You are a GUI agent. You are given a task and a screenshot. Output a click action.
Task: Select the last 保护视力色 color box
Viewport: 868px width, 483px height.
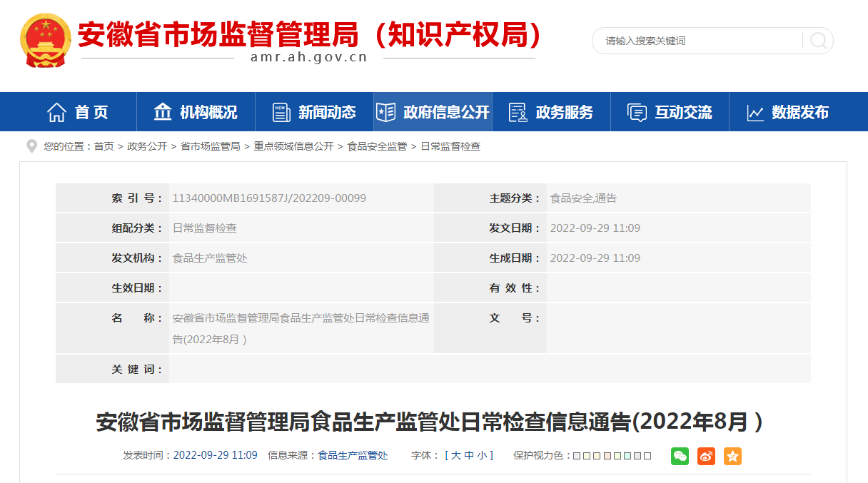[647, 456]
